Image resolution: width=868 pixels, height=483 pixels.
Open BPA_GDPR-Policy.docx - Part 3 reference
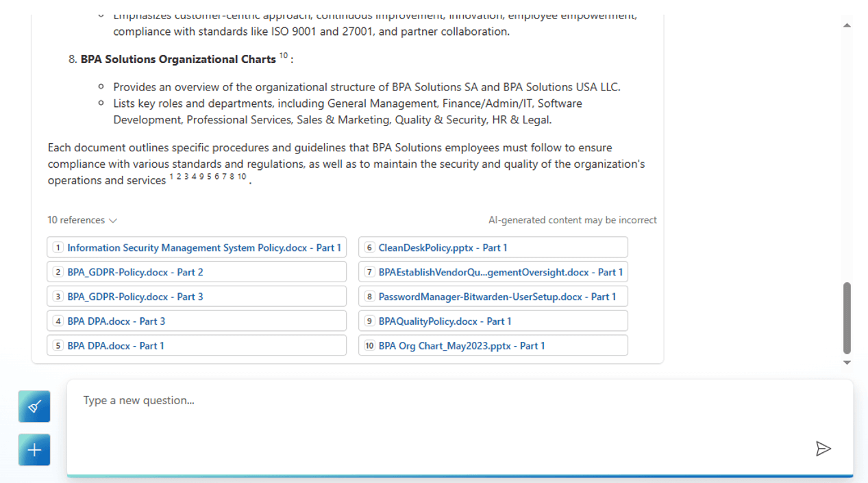[x=197, y=297]
